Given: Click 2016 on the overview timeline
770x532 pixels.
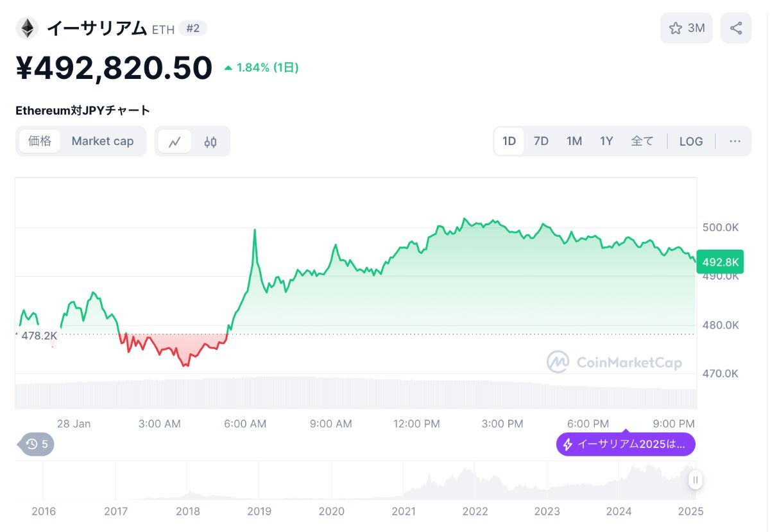Looking at the screenshot, I should (44, 511).
